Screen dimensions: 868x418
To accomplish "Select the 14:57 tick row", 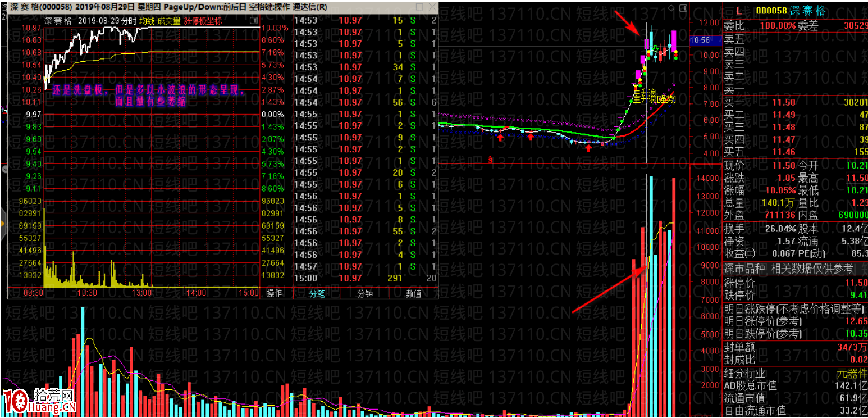I will (x=365, y=266).
